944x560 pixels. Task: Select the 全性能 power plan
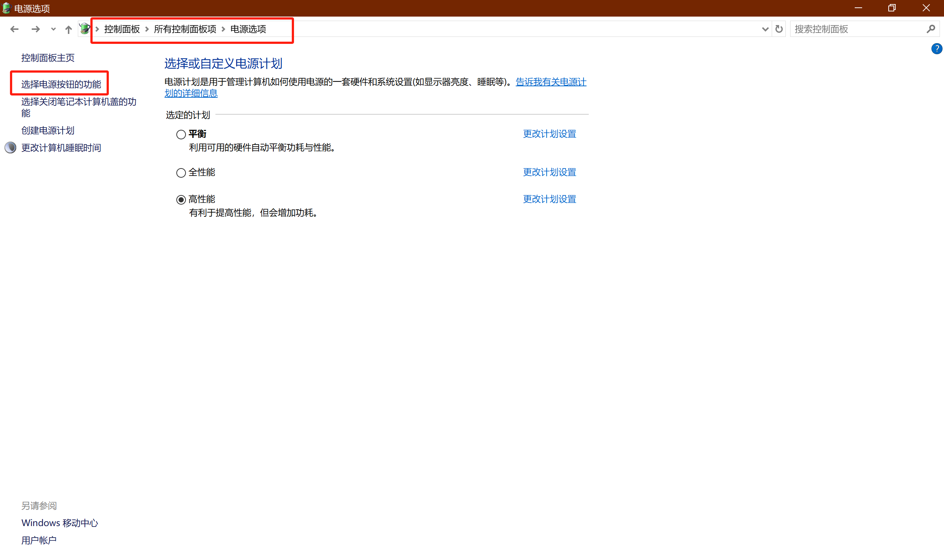[x=181, y=173]
